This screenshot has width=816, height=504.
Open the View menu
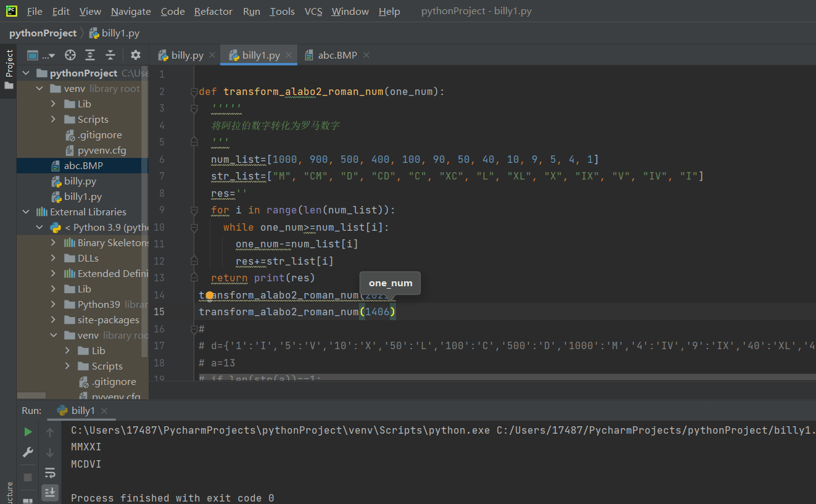coord(90,11)
